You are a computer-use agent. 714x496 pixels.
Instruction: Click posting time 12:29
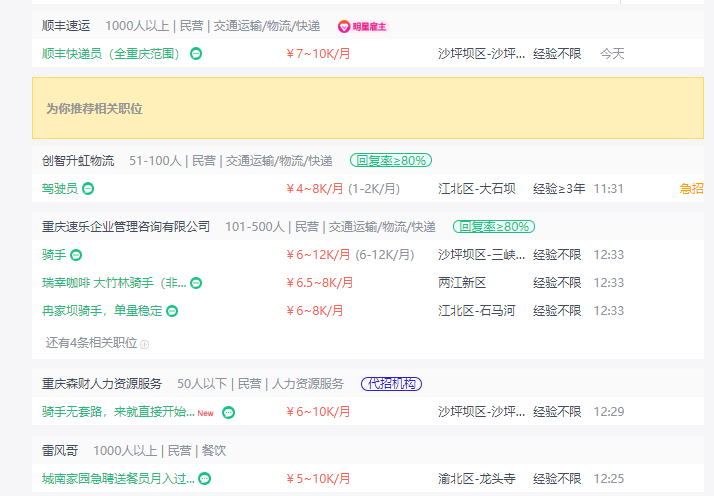608,412
